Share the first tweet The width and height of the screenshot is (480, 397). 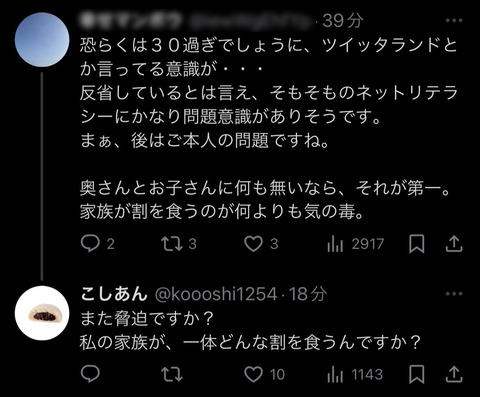[454, 244]
